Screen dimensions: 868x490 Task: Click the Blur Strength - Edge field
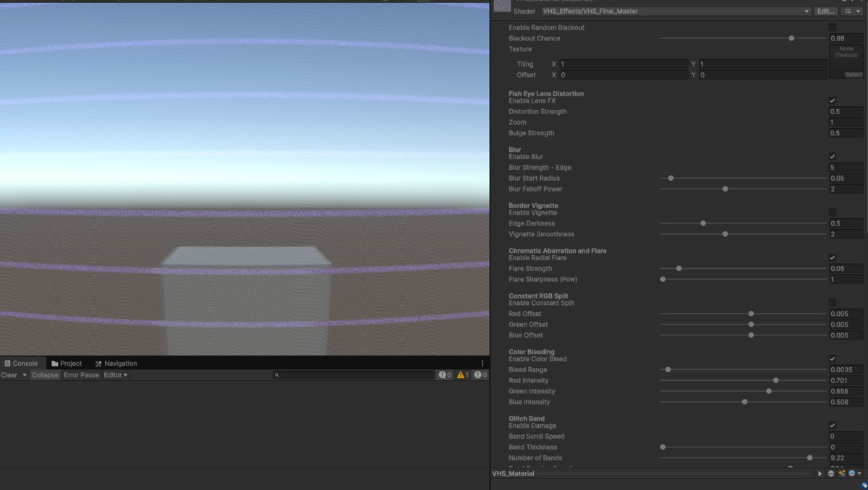(x=846, y=168)
